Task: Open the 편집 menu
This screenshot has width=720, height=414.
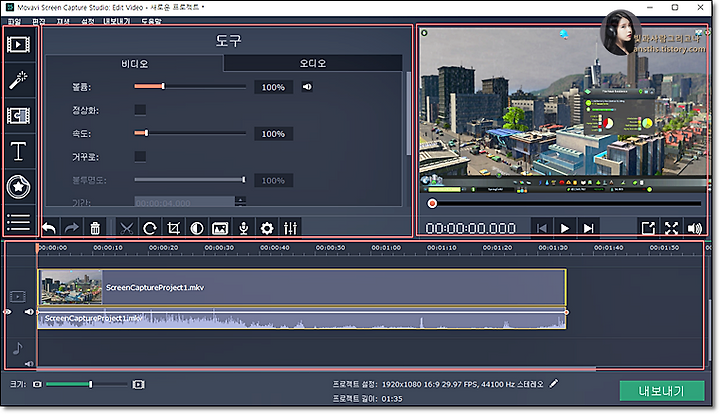Action: point(39,22)
